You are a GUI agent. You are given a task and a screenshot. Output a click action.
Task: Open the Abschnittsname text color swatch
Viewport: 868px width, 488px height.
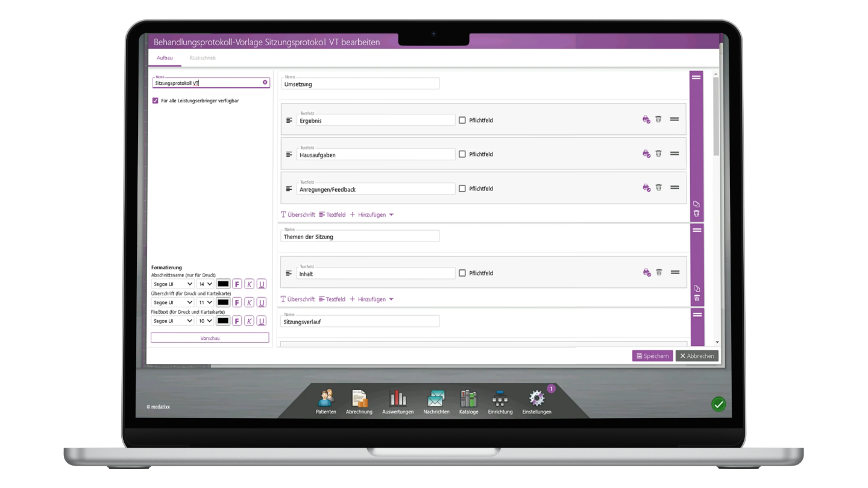[223, 284]
